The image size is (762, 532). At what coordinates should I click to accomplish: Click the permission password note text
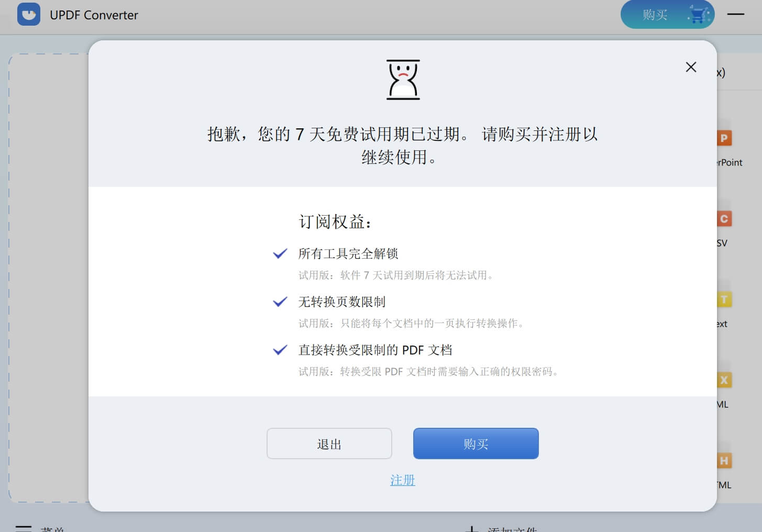(428, 372)
